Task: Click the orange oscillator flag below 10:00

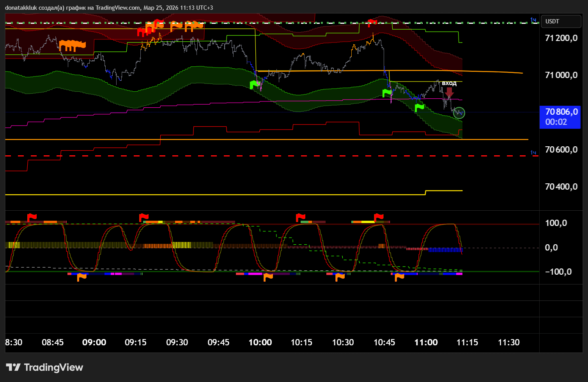Action: point(268,277)
